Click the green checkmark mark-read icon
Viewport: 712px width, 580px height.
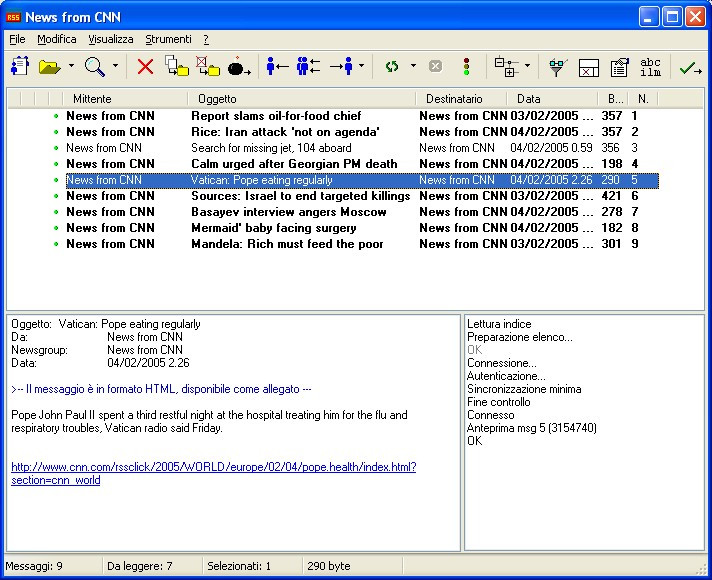[691, 68]
